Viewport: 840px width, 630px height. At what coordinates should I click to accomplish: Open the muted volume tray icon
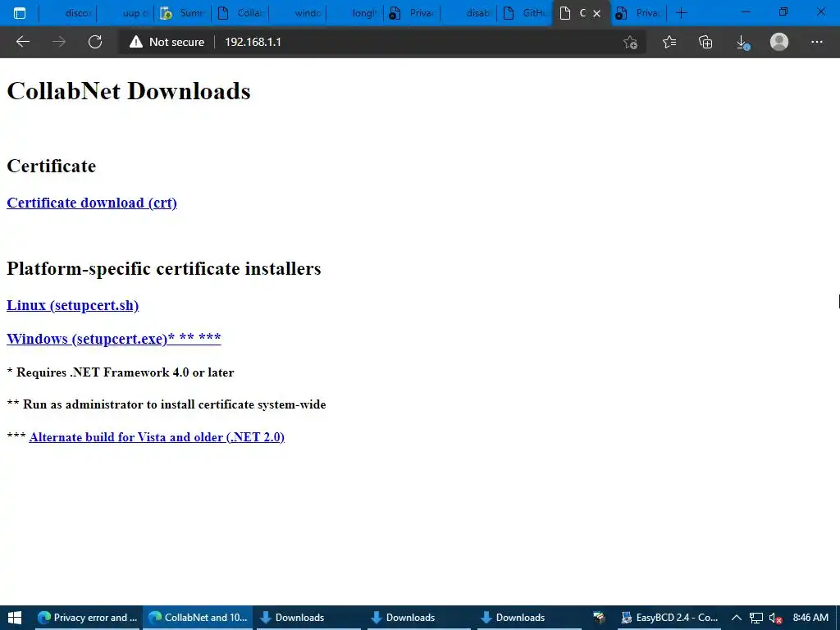(775, 619)
